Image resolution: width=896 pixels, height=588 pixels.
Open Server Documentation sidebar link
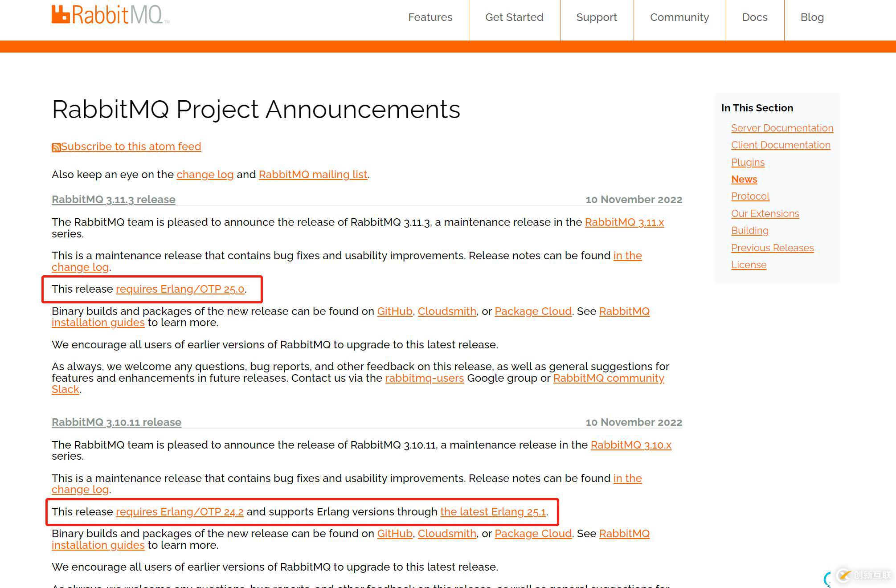tap(782, 128)
